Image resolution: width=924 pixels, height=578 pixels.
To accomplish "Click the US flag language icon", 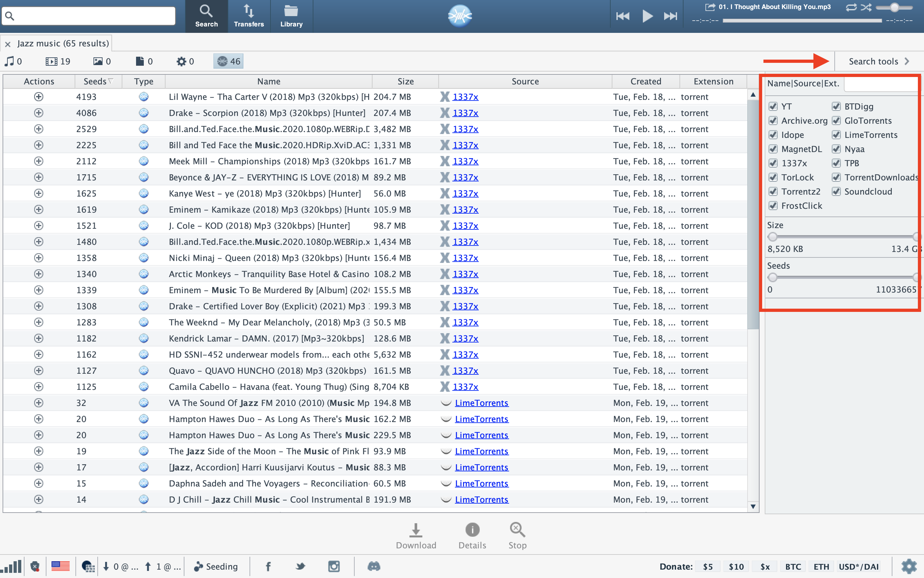I will coord(60,566).
